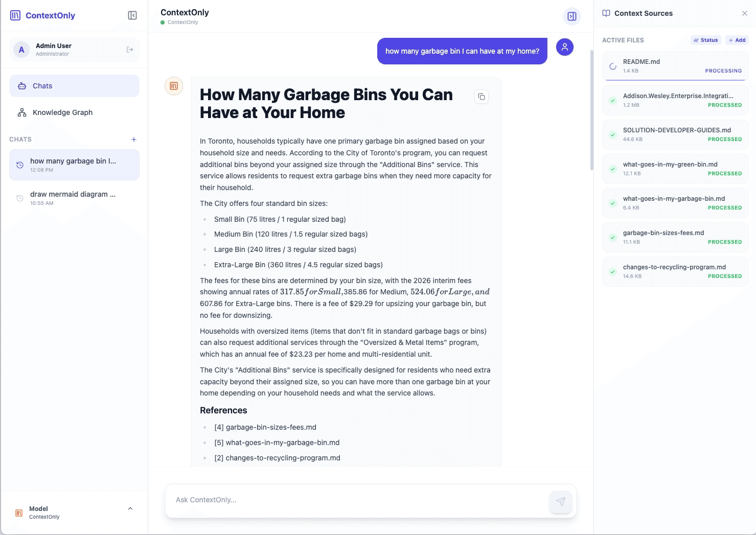Start a new chat with the plus icon
This screenshot has width=756, height=535.
tap(133, 139)
